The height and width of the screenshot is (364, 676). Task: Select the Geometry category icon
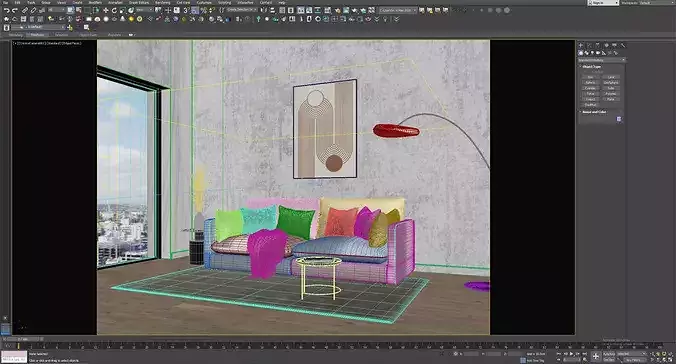tap(581, 53)
